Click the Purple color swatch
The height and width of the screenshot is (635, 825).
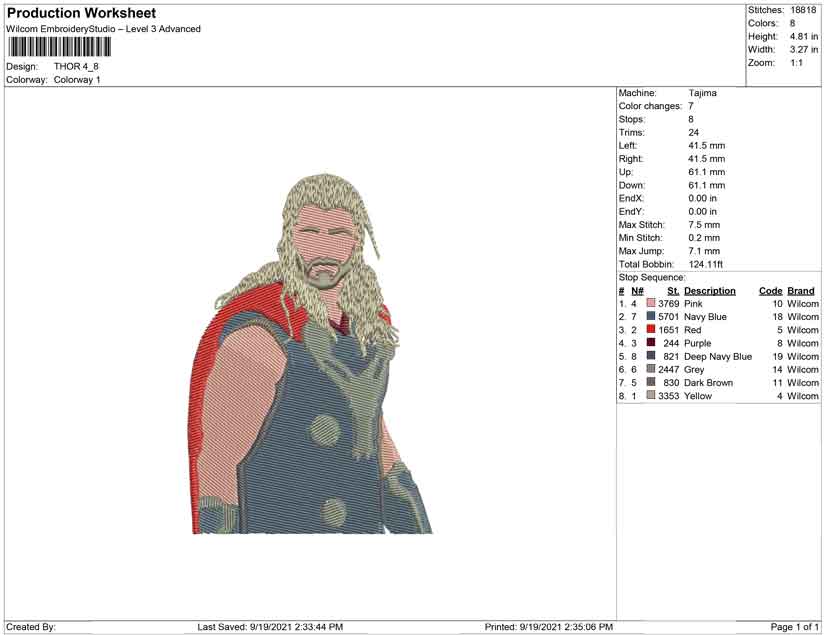click(651, 342)
